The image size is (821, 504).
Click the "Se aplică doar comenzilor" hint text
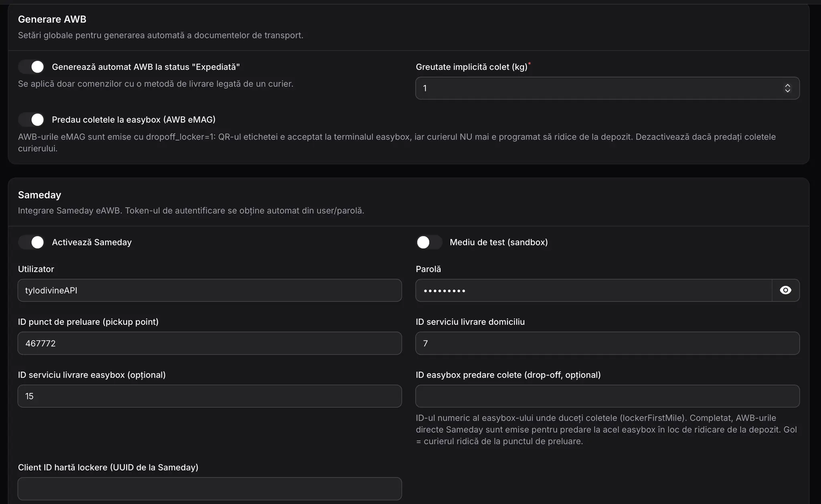[x=156, y=84]
